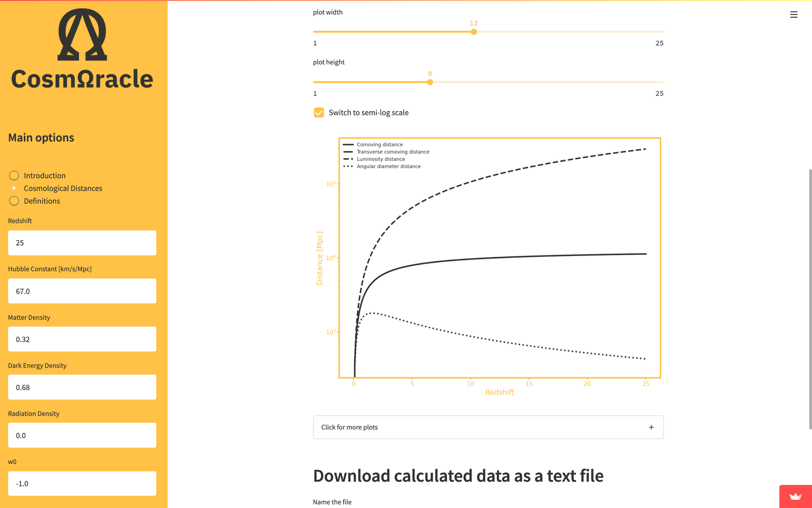Click the plot height slider handle
812x508 pixels.
pos(430,82)
